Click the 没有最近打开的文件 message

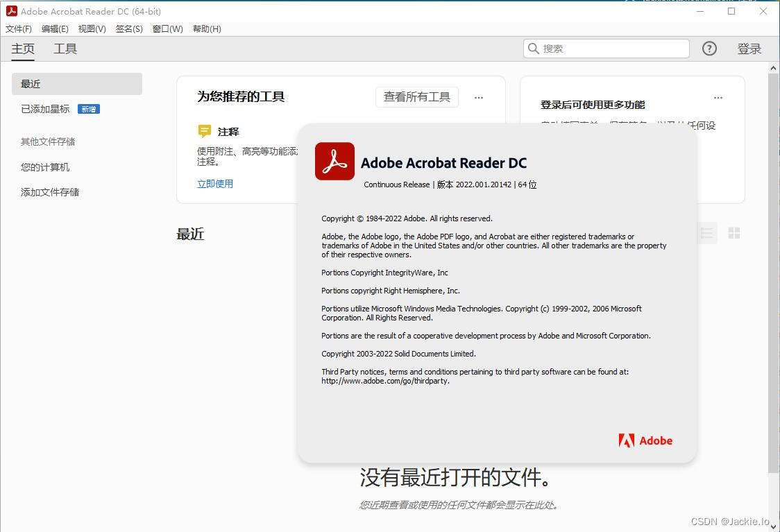tap(455, 477)
